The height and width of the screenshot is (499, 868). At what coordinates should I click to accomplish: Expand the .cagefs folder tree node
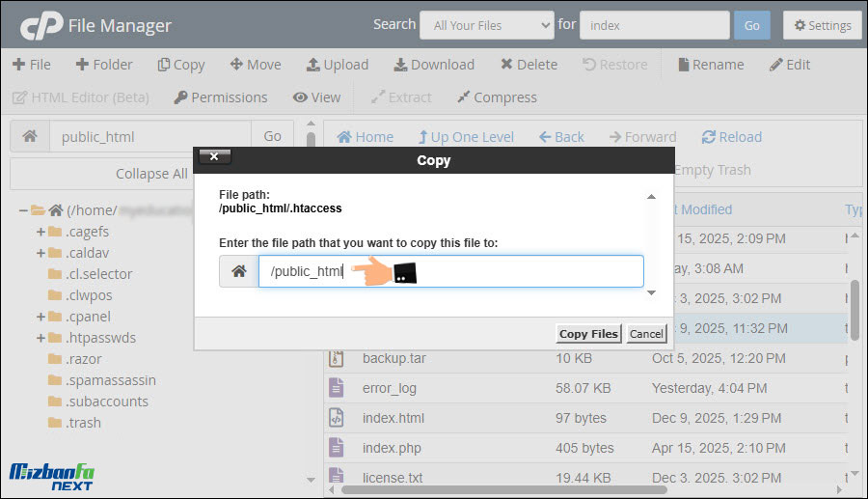click(41, 232)
